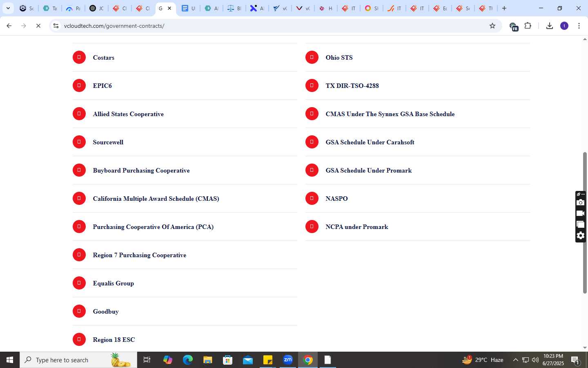588x368 pixels.
Task: Open the TX DIR-TSO-4288 contract entry
Action: pyautogui.click(x=352, y=86)
